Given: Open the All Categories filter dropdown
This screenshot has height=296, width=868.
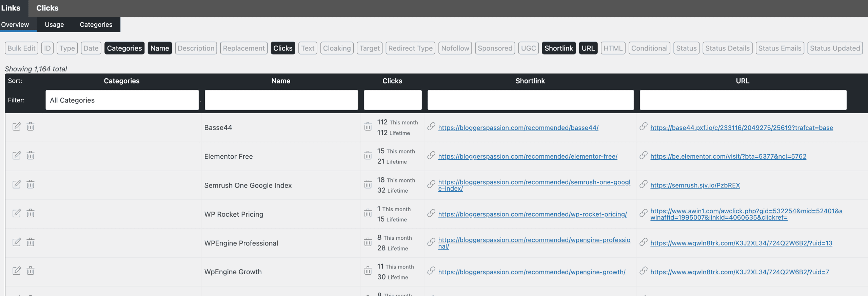Looking at the screenshot, I should pos(122,100).
